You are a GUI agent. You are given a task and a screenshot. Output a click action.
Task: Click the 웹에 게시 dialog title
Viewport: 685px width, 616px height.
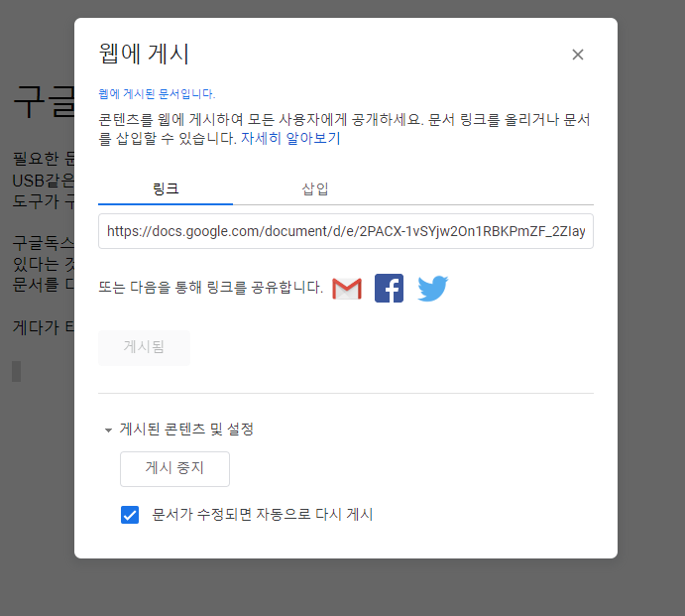pyautogui.click(x=144, y=54)
